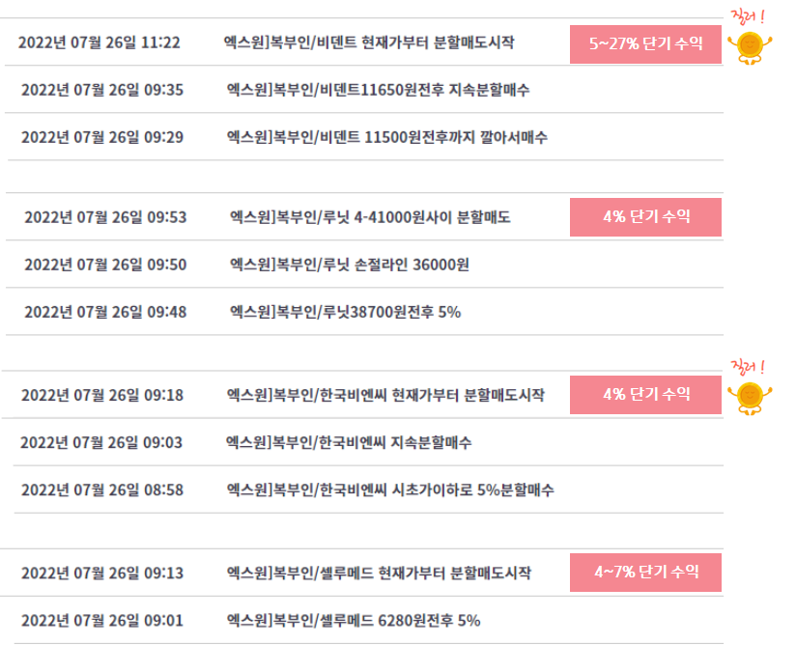Click the '4% 단기 수익' badge for 한국비엔씨
Image resolution: width=796 pixels, height=672 pixels.
click(645, 395)
